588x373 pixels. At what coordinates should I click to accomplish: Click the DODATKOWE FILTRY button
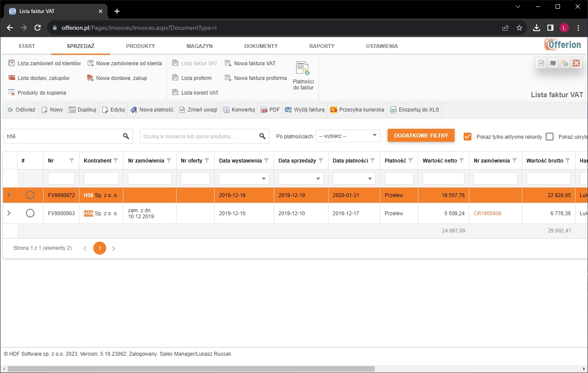(x=421, y=135)
